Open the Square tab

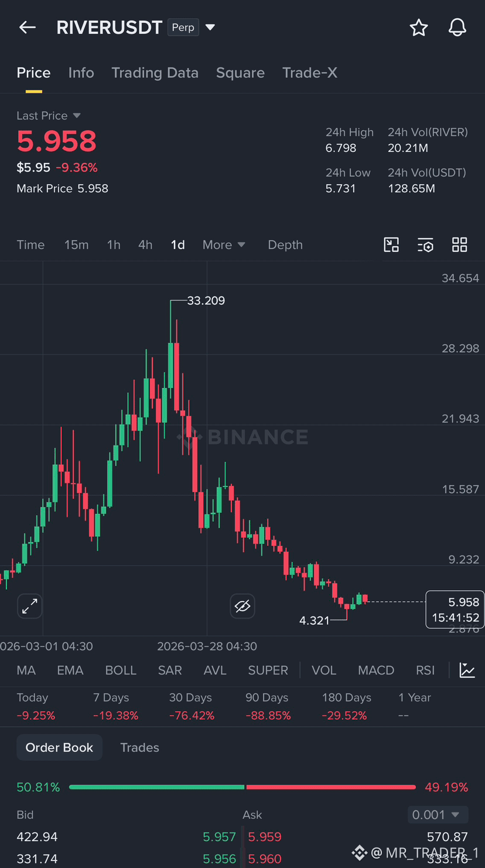(240, 73)
